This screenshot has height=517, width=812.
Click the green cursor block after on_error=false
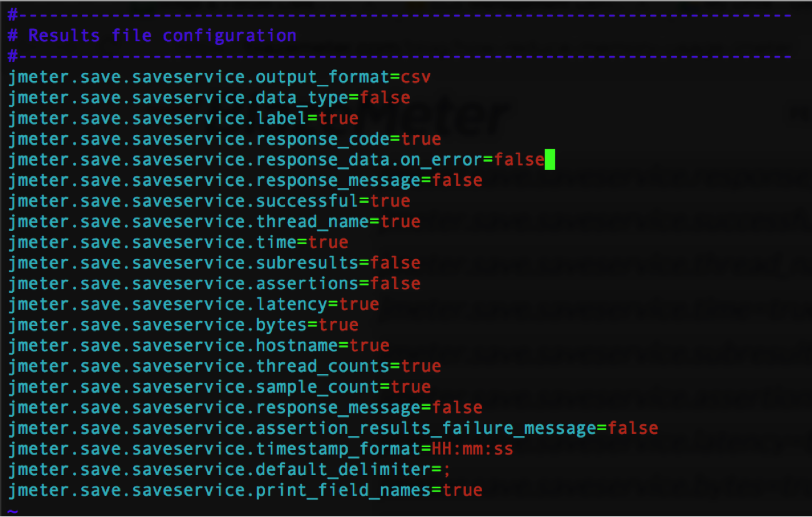[x=550, y=160]
